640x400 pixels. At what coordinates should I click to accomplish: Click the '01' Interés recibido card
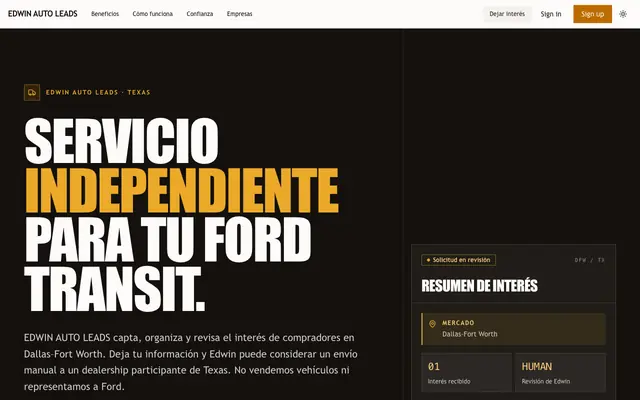(x=467, y=373)
